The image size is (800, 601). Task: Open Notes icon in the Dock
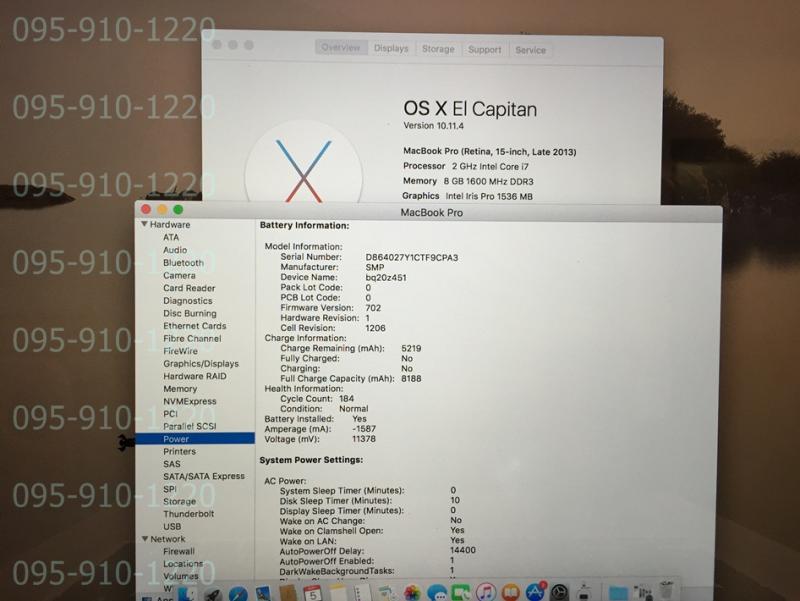pos(338,593)
